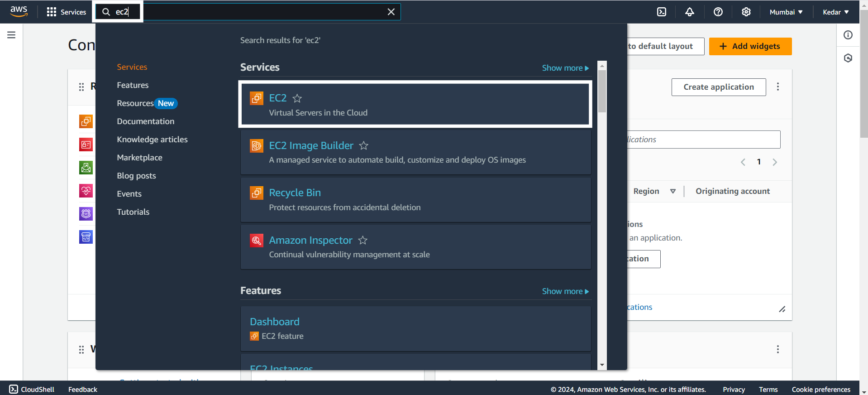The width and height of the screenshot is (868, 395).
Task: Open the Services grid menu
Action: click(x=66, y=12)
